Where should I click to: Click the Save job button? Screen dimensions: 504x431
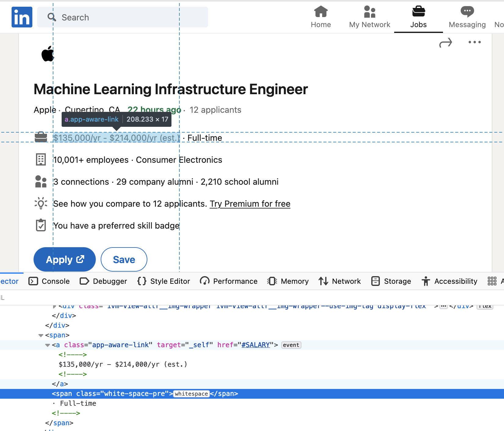(x=124, y=259)
